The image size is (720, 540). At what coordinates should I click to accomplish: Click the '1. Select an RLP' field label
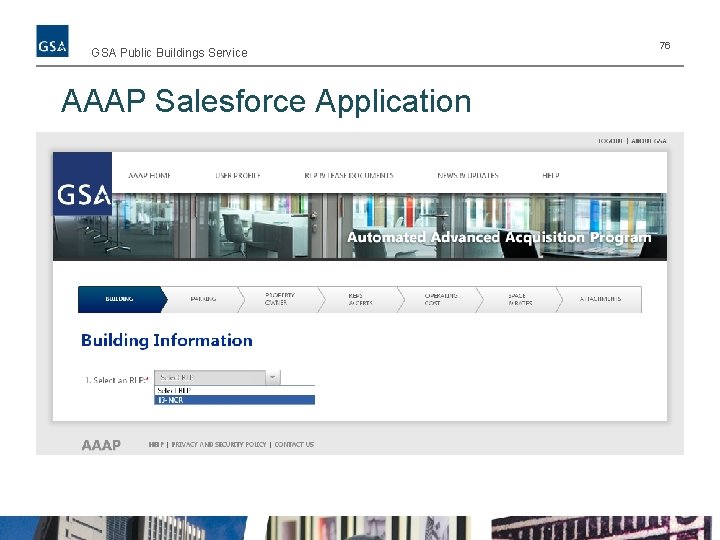117,380
